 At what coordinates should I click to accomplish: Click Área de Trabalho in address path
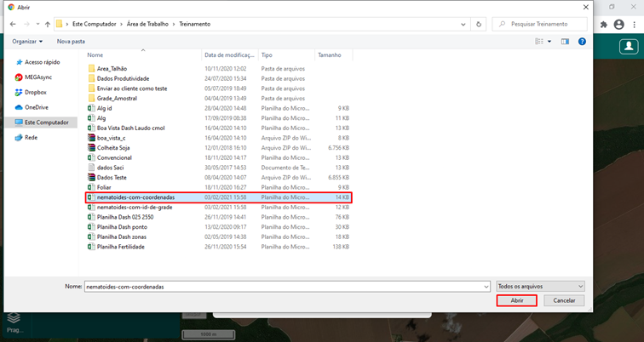147,24
